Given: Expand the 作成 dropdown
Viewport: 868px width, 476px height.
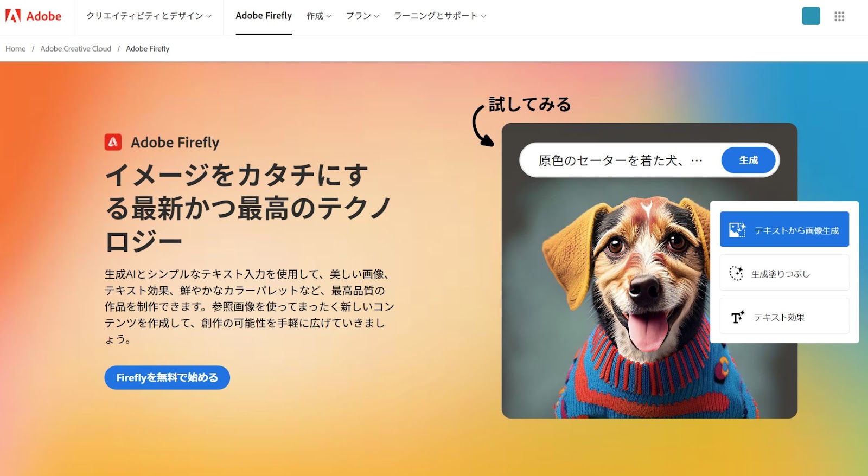Looking at the screenshot, I should click(x=319, y=16).
